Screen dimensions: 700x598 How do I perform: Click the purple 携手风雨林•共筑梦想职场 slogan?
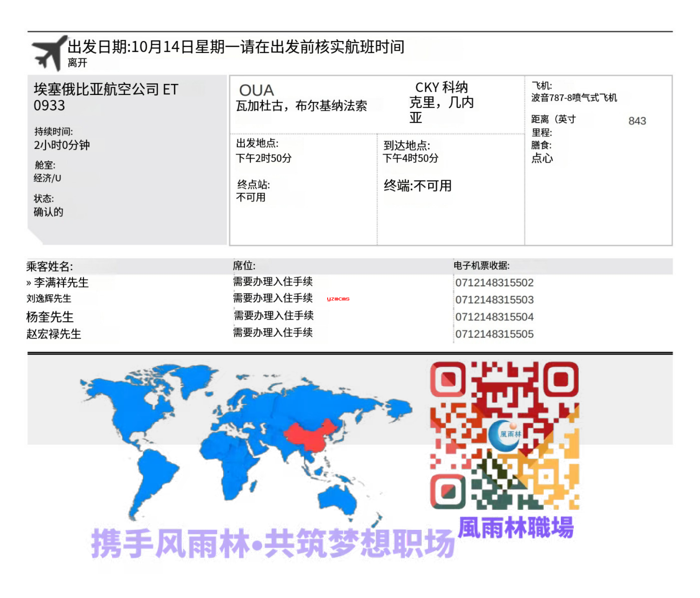[273, 543]
